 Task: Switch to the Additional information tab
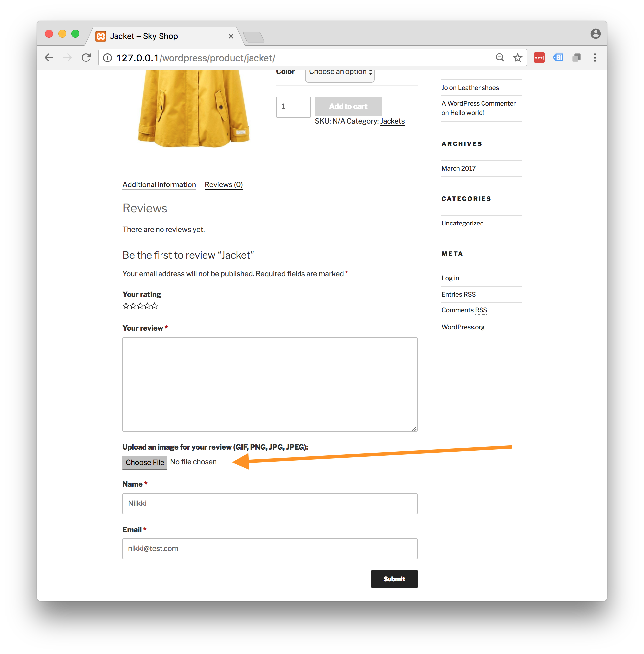click(x=159, y=184)
